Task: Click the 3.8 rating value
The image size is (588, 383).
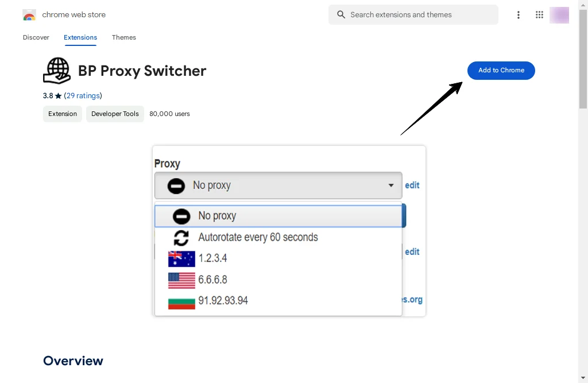Action: [x=48, y=96]
